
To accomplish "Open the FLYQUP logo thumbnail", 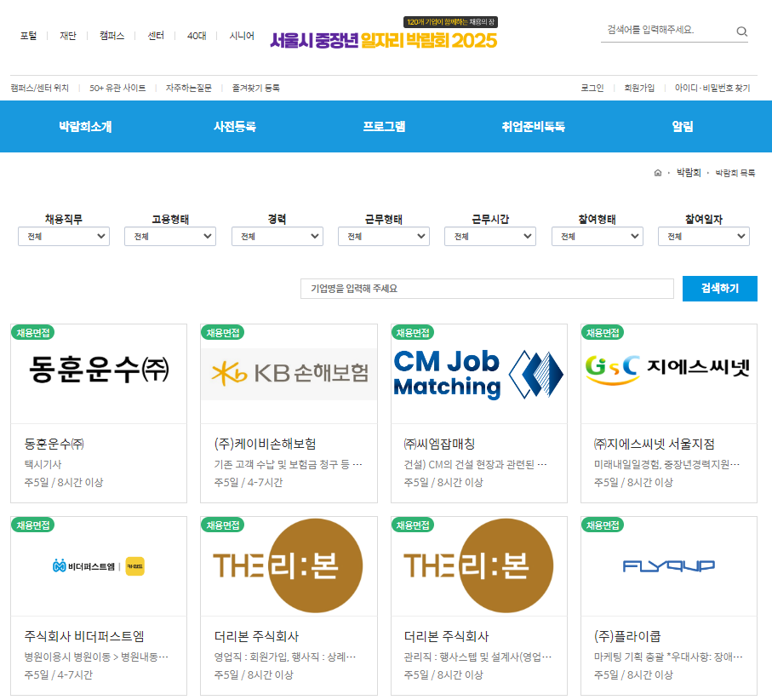I will pos(669,566).
